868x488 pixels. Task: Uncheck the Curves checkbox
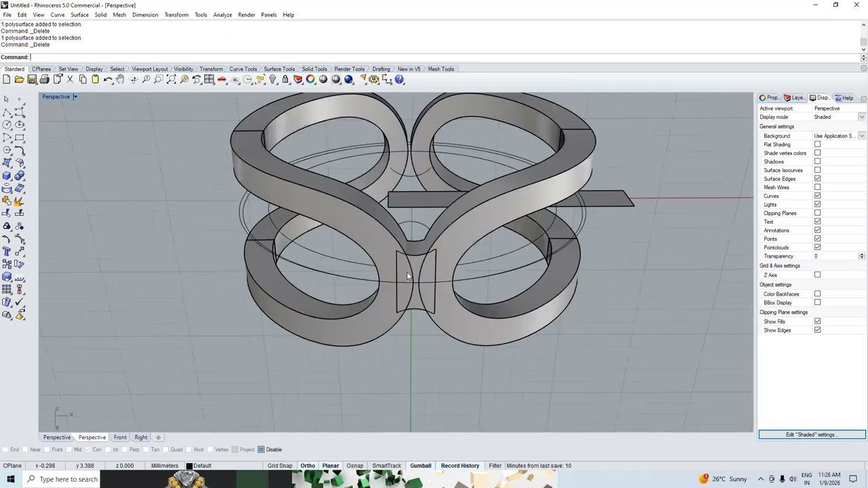click(x=817, y=196)
